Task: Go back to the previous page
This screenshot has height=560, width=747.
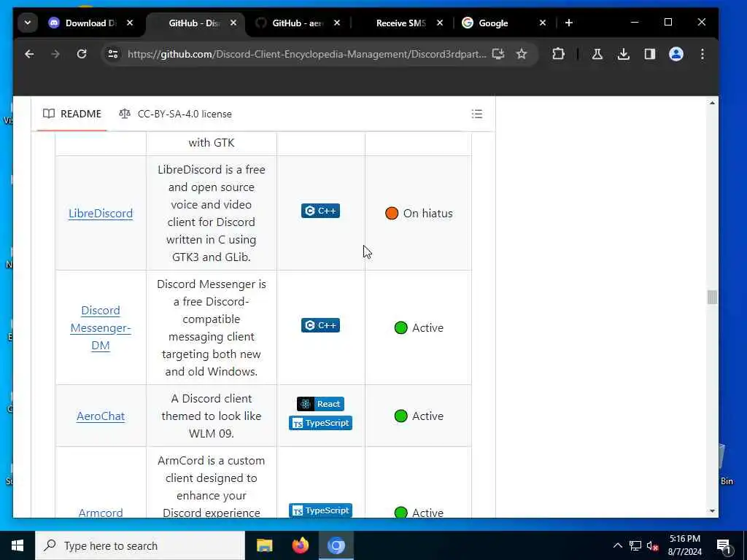Action: point(29,54)
